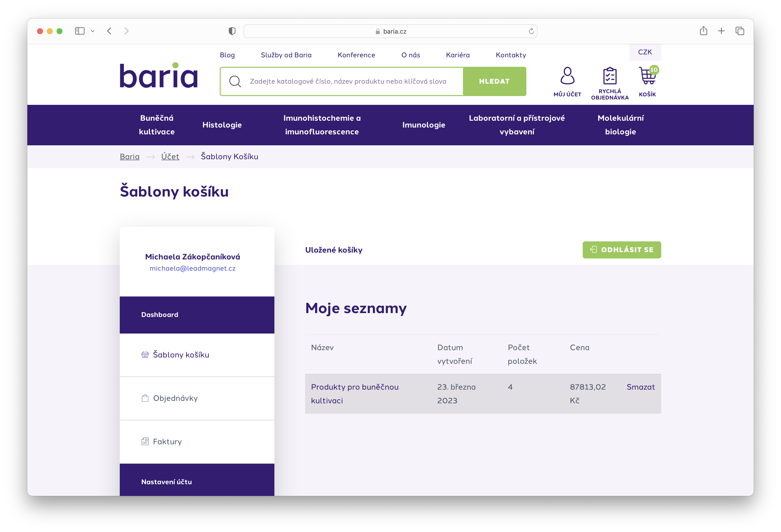Open Imunohistochemie a imunofluorescence category

(322, 125)
